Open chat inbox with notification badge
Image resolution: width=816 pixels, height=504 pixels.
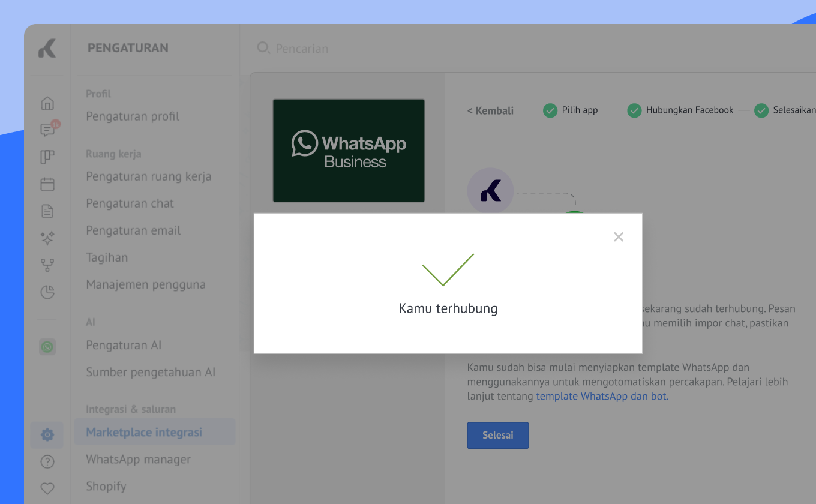(x=47, y=130)
